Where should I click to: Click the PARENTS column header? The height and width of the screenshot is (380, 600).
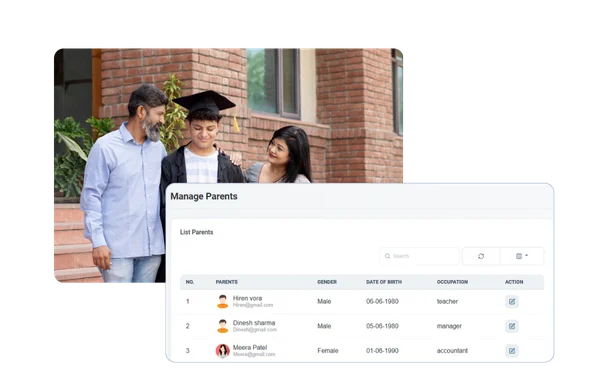pos(227,282)
